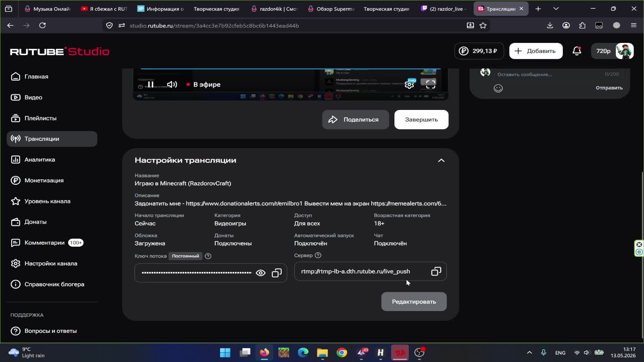Click the chat message input field
Screen dimensions: 644x362
pyautogui.click(x=550, y=74)
